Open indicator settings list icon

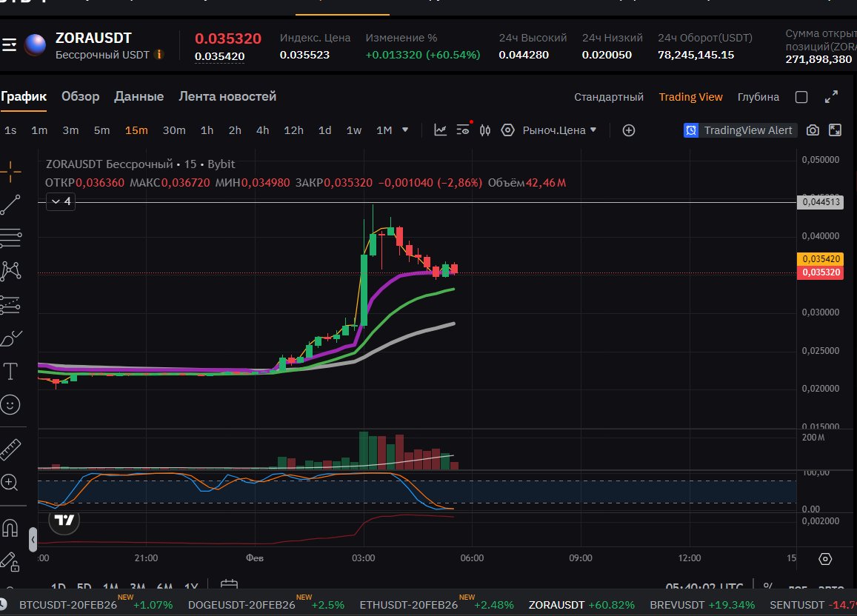click(464, 130)
